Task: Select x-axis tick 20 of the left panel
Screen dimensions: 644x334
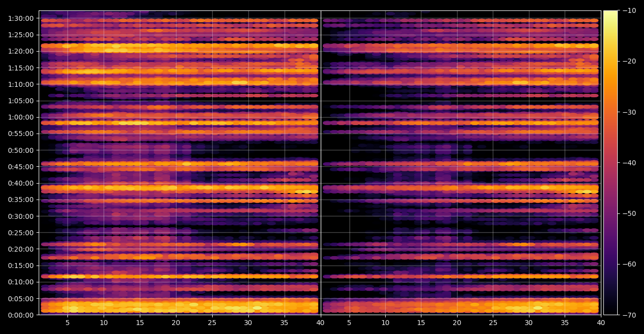Action: (176, 323)
